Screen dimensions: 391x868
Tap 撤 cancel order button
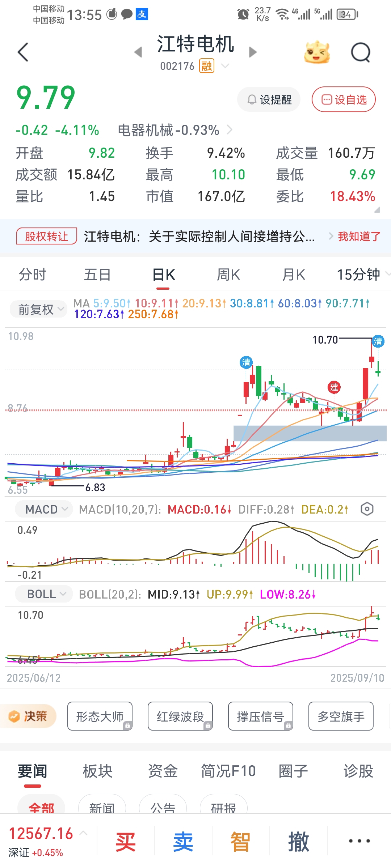coord(298,842)
